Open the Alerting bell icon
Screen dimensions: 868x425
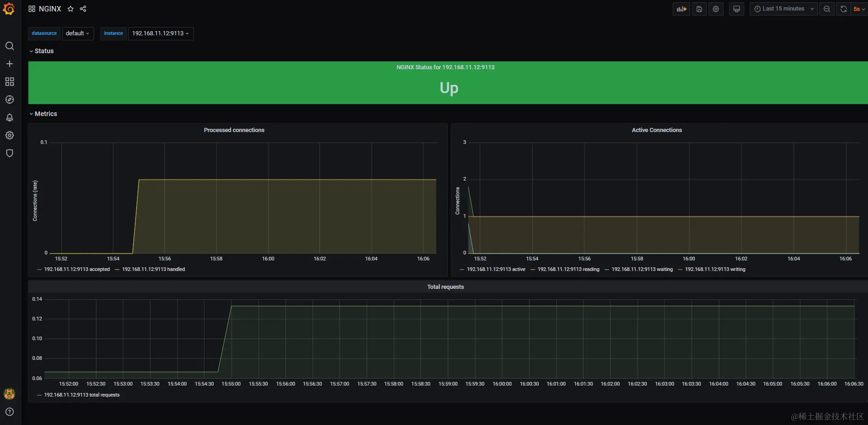point(9,117)
